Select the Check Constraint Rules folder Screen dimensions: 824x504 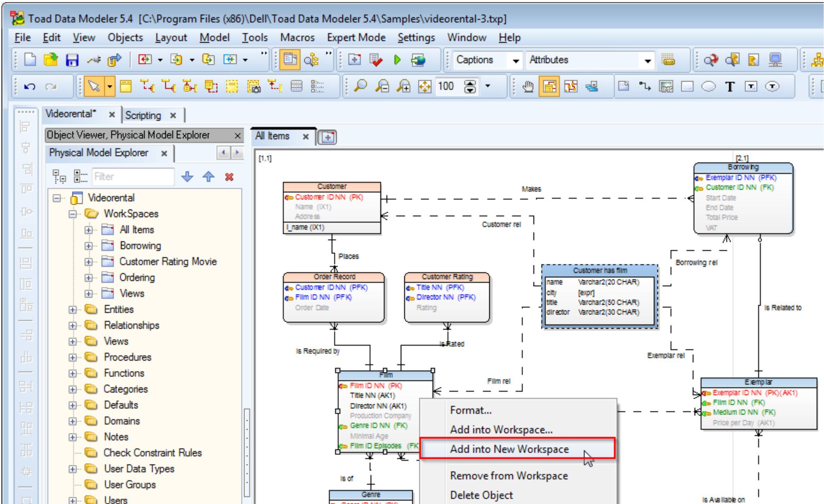tap(152, 453)
